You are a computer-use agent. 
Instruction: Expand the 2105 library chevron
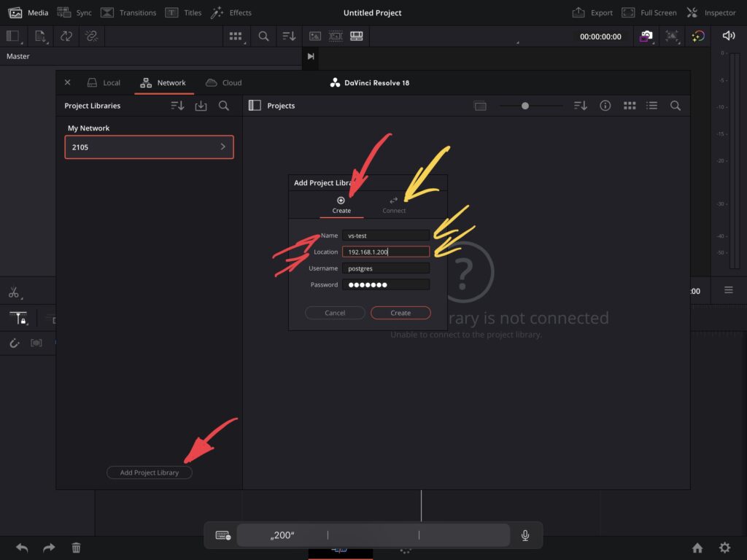(222, 147)
